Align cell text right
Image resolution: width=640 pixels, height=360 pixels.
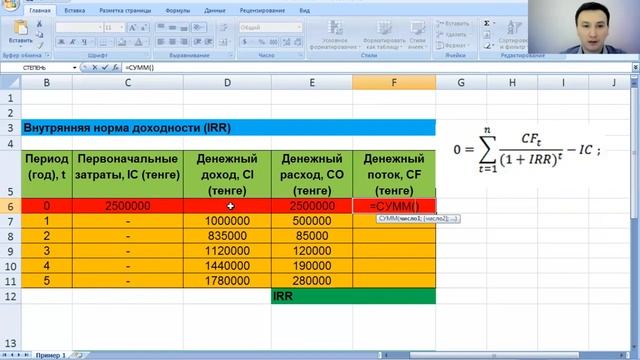pyautogui.click(x=184, y=42)
